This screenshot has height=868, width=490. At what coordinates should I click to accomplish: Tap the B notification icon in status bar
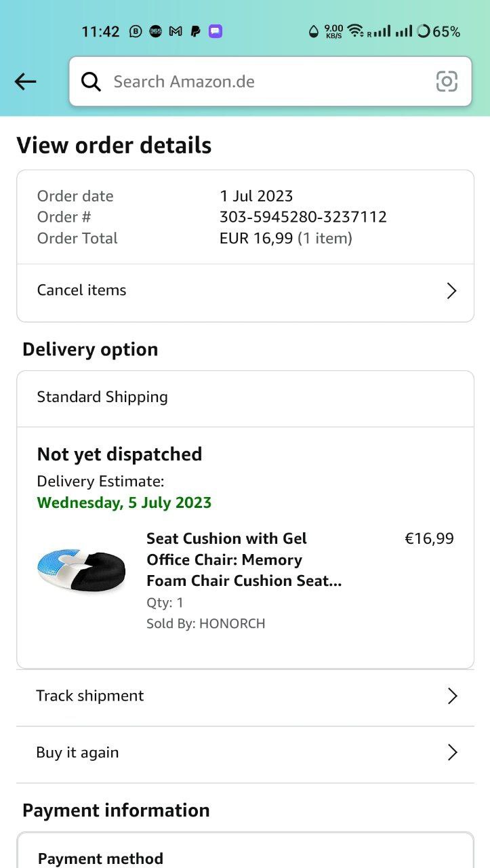tap(136, 31)
